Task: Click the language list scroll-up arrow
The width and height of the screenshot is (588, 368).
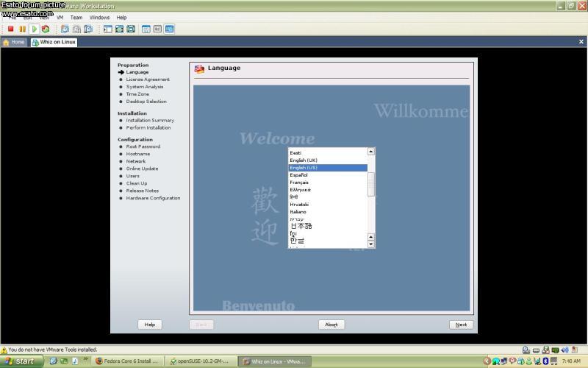Action: (x=371, y=152)
